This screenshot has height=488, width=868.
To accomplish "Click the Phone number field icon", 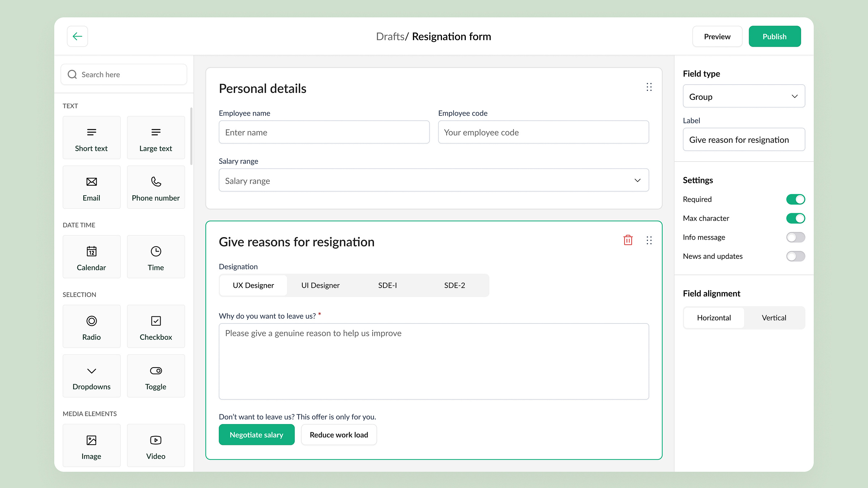I will point(156,181).
